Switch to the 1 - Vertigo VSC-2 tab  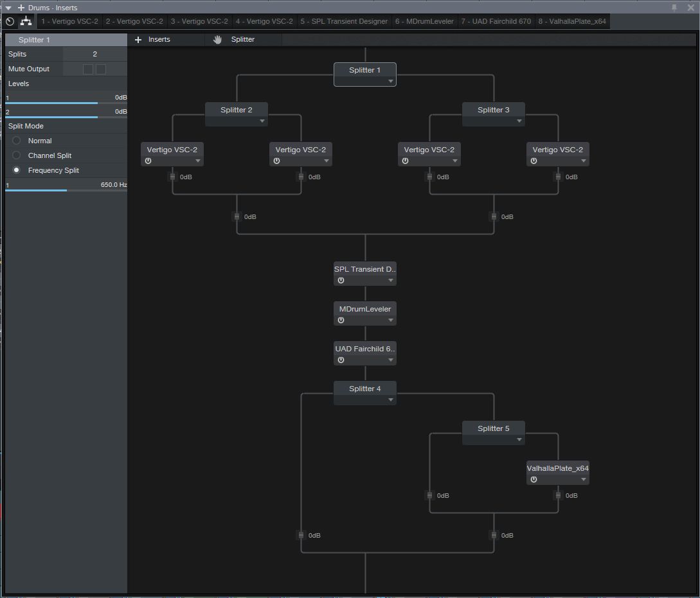pos(69,21)
